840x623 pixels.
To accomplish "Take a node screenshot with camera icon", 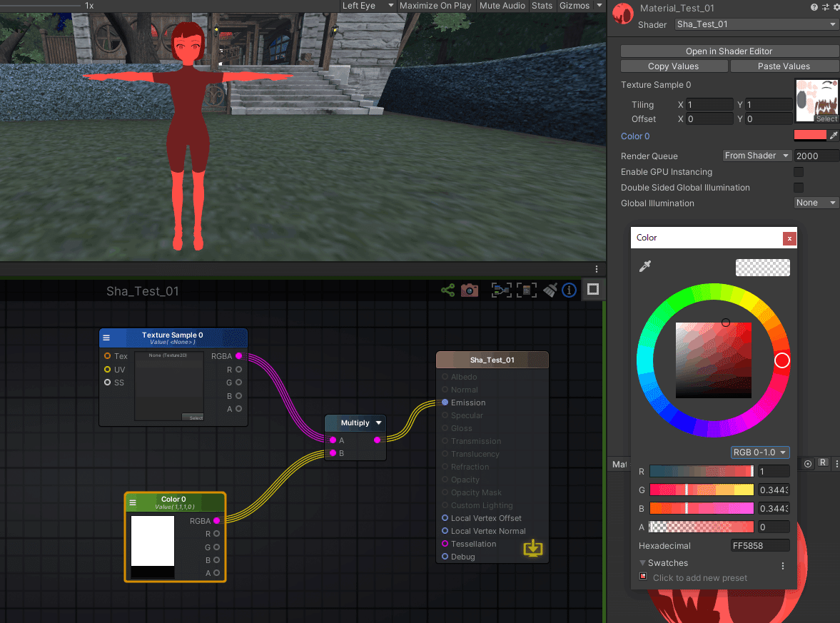I will tap(470, 290).
